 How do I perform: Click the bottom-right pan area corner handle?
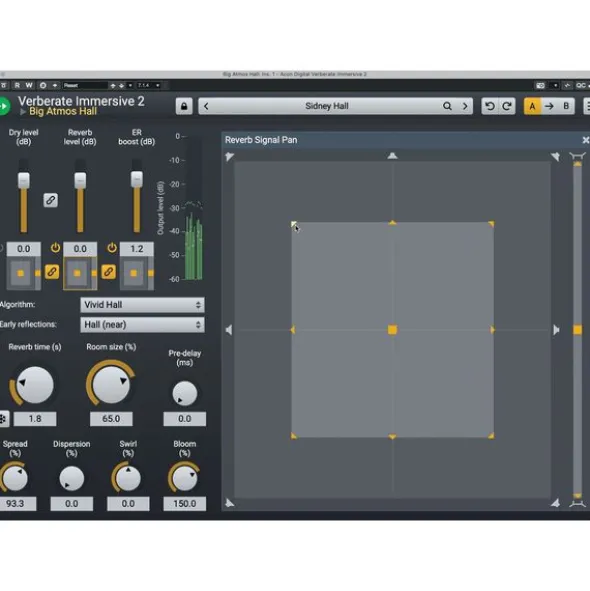[491, 436]
